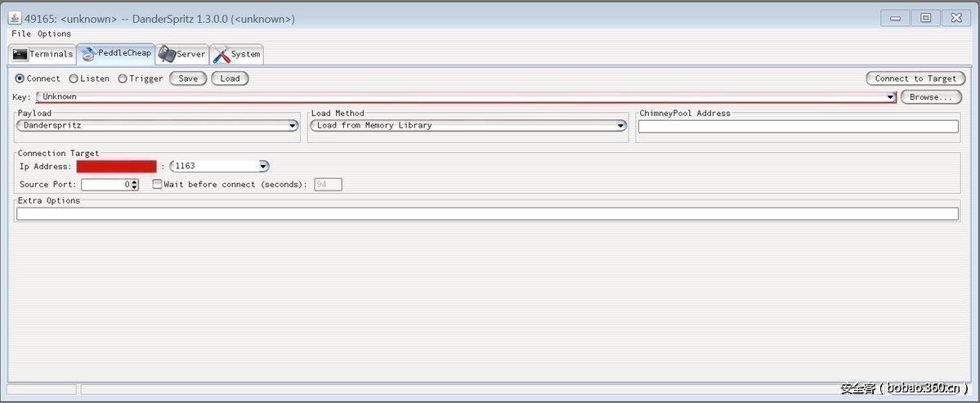Expand the port 1163 dropdown

pos(264,166)
